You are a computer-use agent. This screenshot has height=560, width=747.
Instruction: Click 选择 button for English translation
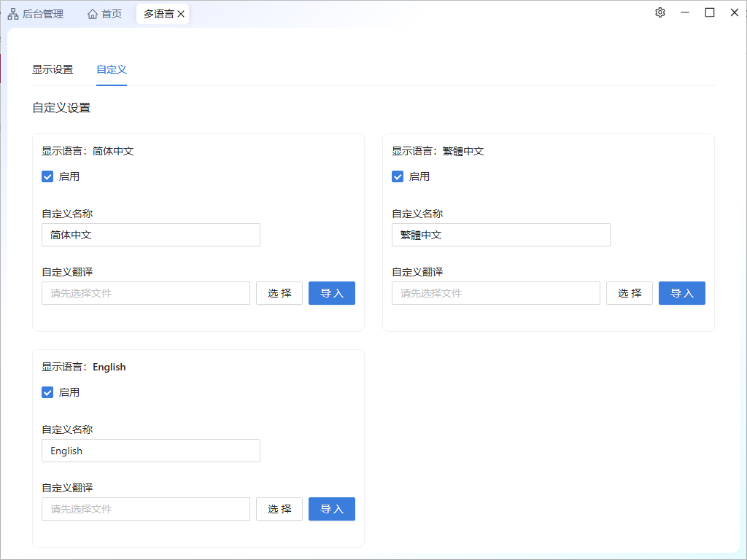(x=279, y=509)
